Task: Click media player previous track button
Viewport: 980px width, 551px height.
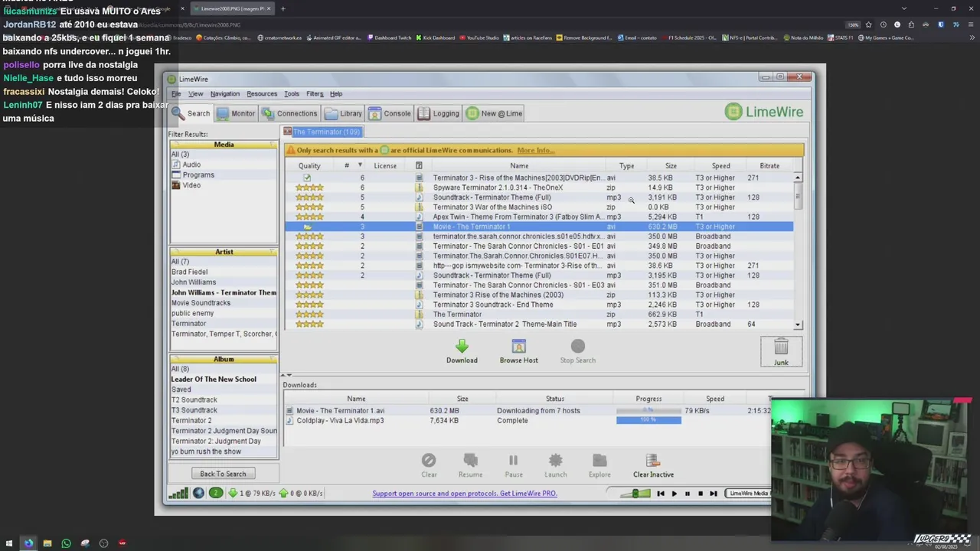Action: coord(661,494)
